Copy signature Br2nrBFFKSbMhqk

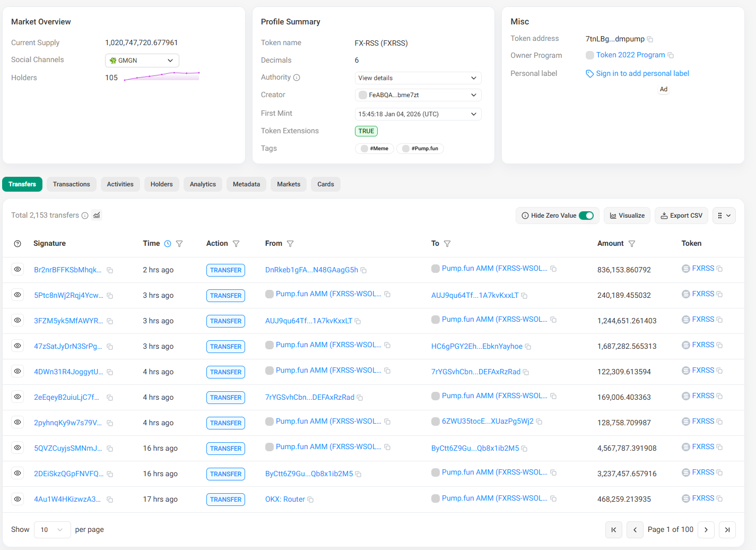[x=110, y=270]
